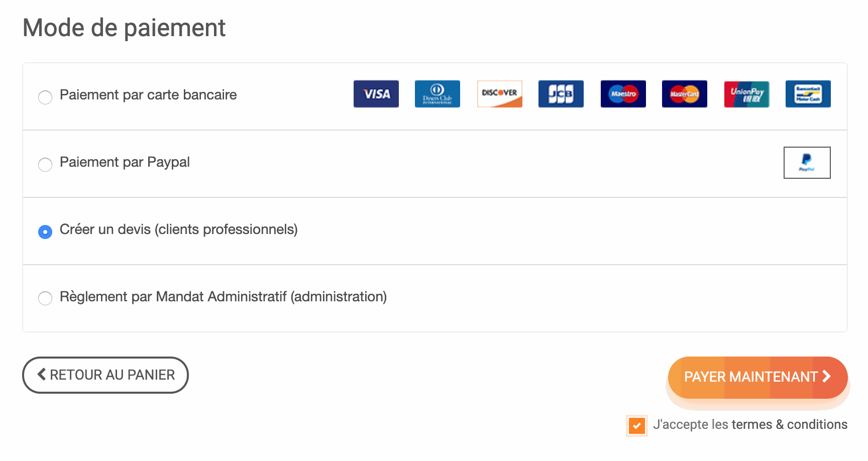Click the Maestro card logo
Viewport: 868px width, 461px height.
623,94
